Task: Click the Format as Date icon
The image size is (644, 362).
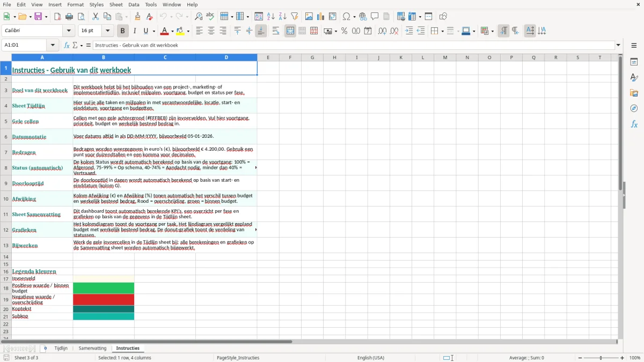Action: [368, 31]
